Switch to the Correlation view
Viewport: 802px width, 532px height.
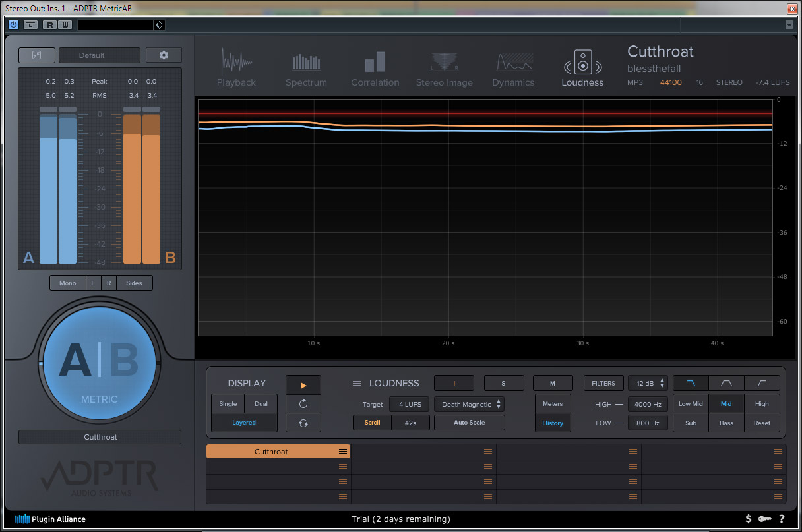pos(375,68)
